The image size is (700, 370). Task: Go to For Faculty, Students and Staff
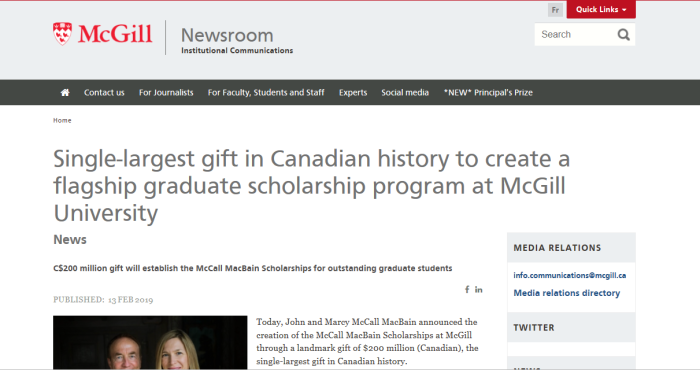tap(266, 92)
